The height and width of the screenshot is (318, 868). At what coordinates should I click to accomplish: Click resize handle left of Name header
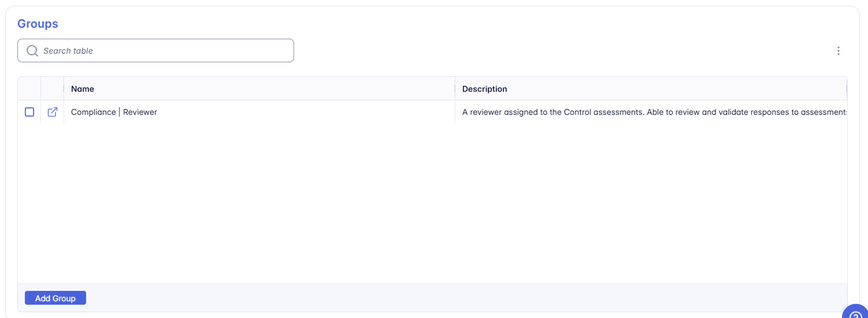(x=64, y=89)
